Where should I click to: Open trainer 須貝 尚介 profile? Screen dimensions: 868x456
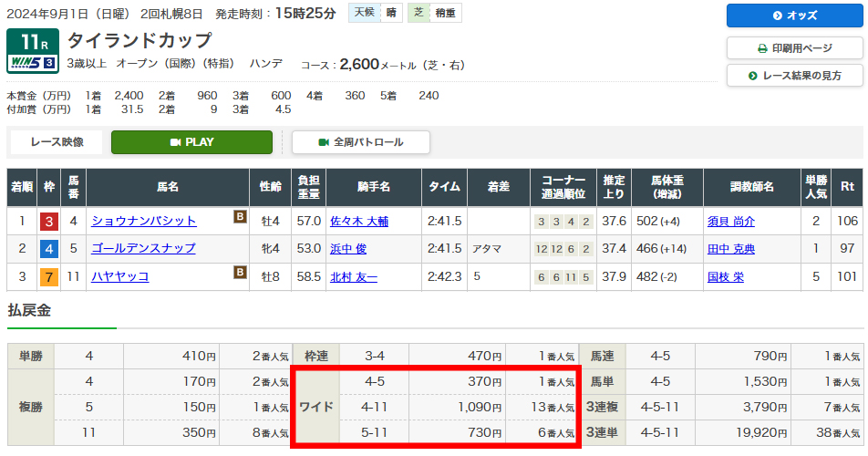click(x=730, y=221)
